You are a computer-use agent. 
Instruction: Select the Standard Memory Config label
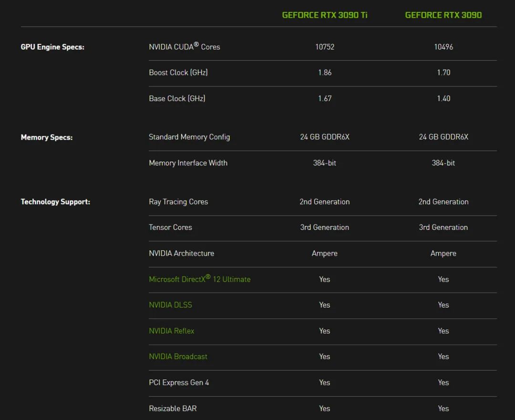[189, 137]
